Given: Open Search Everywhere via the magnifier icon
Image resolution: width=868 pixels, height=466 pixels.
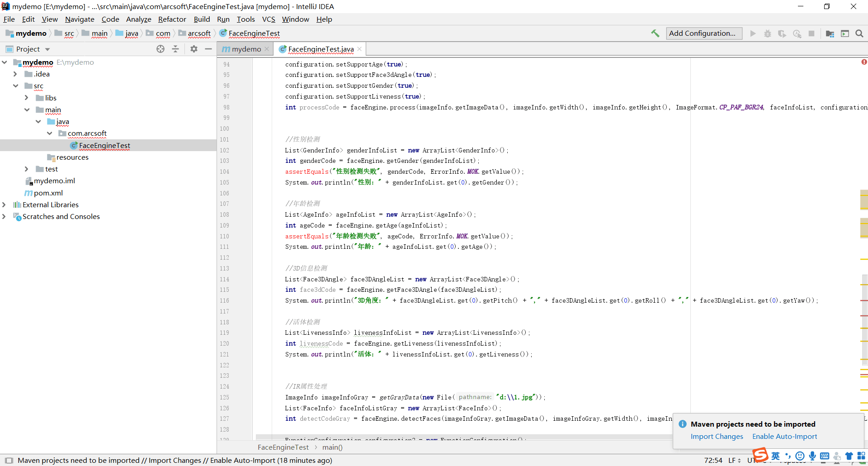Looking at the screenshot, I should [859, 33].
